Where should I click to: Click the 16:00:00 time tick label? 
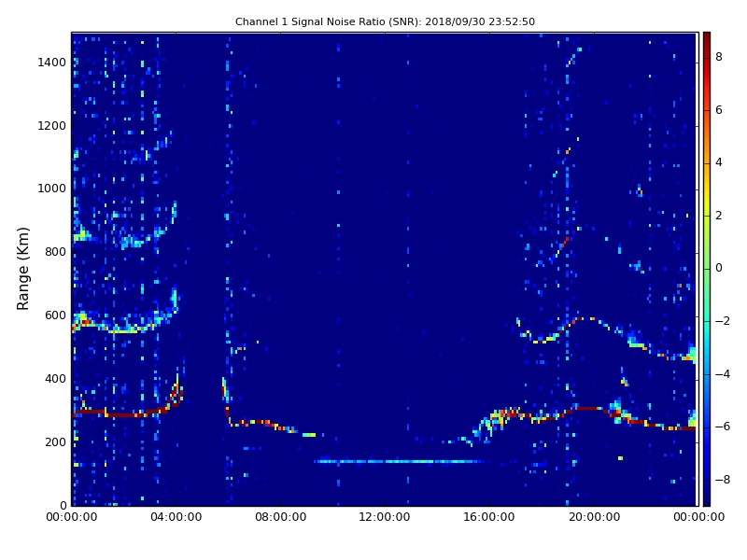click(489, 517)
